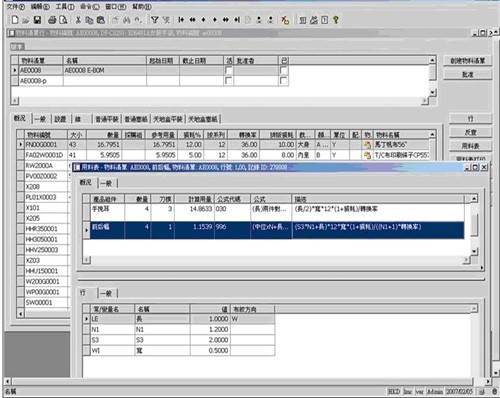Click the Print toolbar icon
Screen dimensions: 500x398
pos(52,20)
